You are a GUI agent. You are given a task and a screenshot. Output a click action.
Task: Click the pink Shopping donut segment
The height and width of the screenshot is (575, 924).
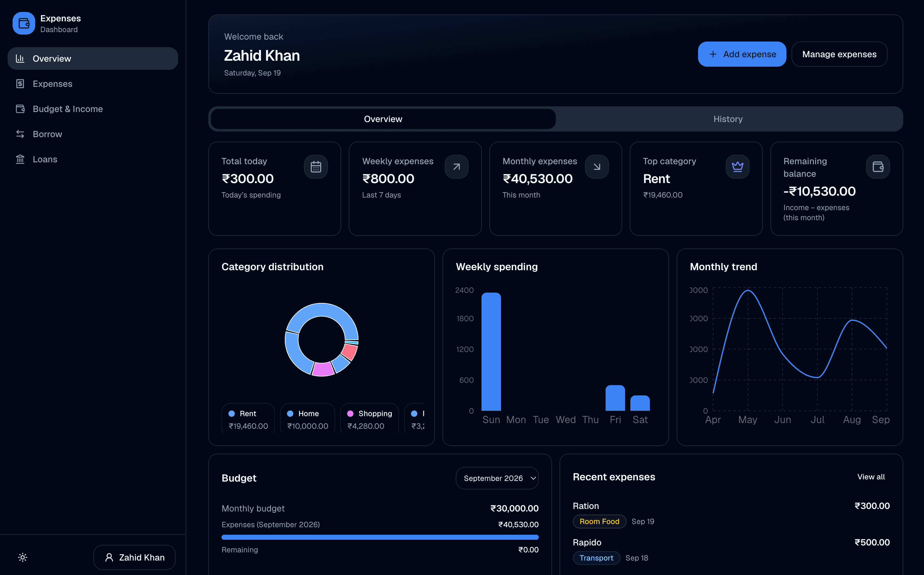pyautogui.click(x=323, y=369)
